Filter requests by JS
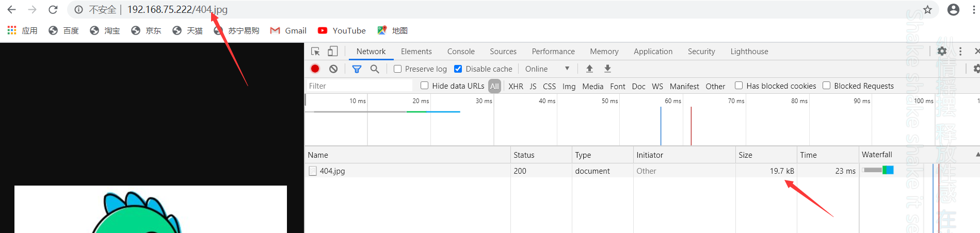 coord(533,86)
